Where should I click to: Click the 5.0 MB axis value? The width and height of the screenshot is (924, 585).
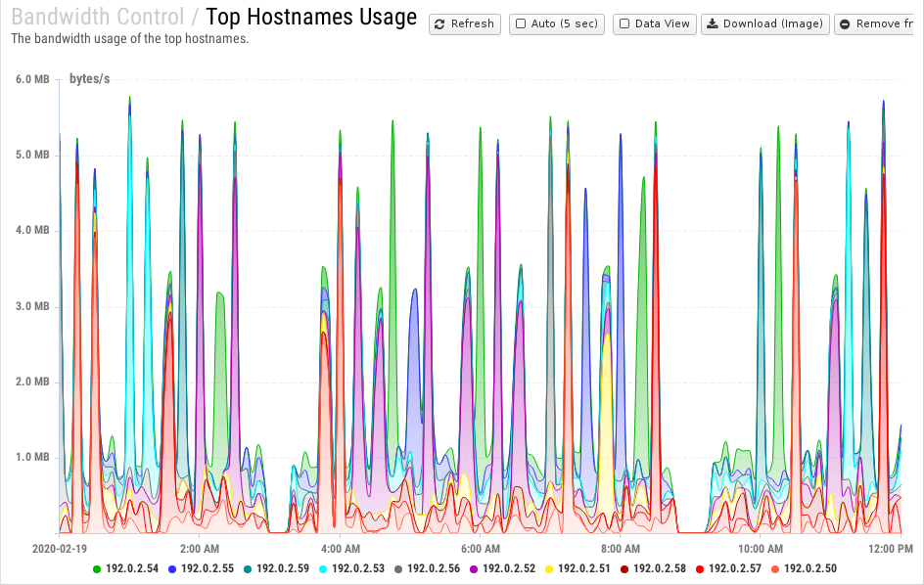click(x=32, y=155)
